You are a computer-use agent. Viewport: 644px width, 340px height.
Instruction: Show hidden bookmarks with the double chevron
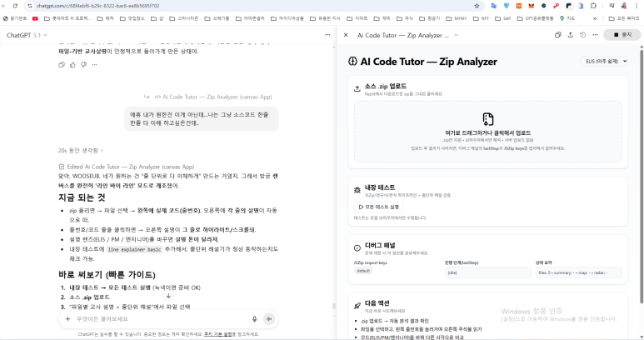click(595, 18)
